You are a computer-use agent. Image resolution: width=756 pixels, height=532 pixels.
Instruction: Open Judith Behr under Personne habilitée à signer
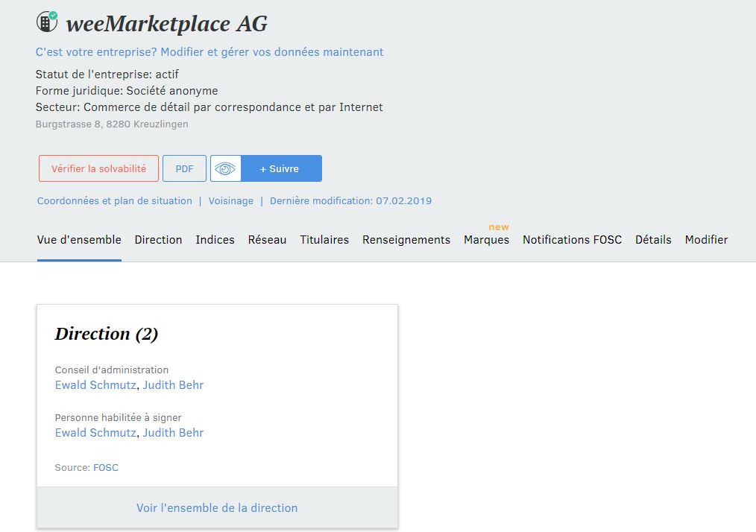point(173,433)
